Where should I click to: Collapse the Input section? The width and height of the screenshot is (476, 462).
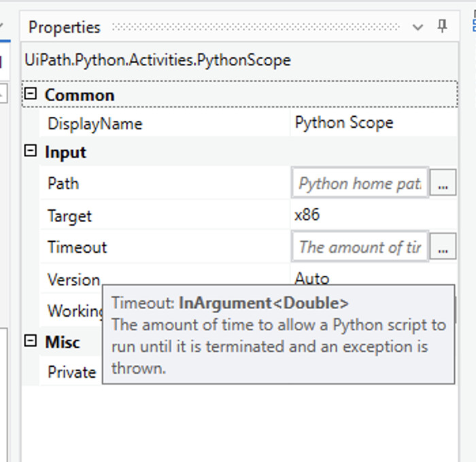[30, 152]
